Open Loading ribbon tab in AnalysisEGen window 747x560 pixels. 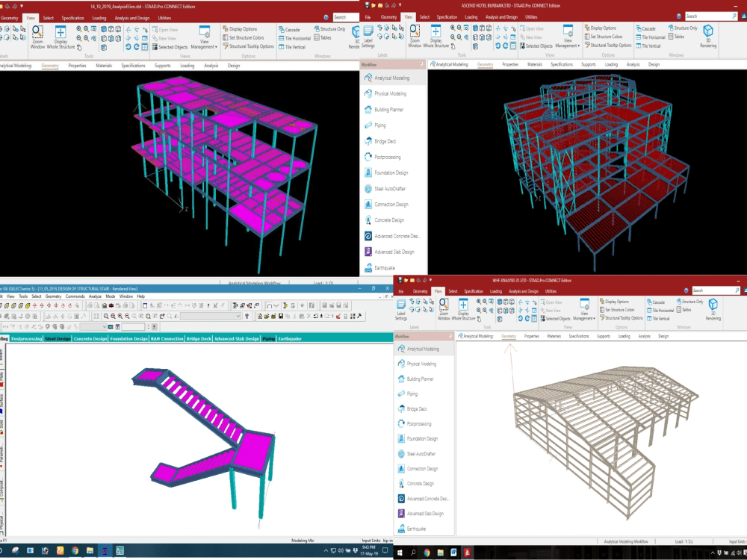pyautogui.click(x=99, y=18)
